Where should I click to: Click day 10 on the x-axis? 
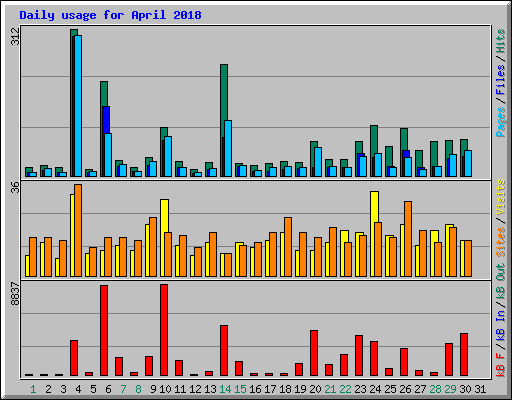[x=165, y=389]
